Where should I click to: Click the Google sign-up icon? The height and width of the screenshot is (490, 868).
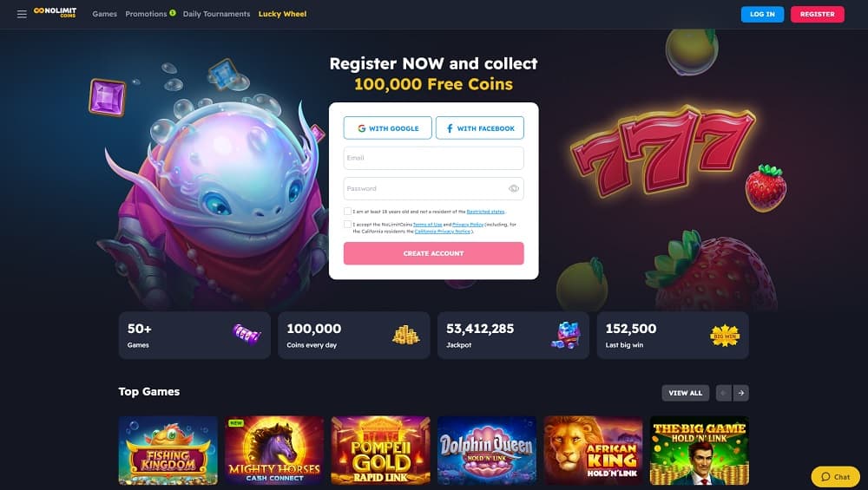[x=361, y=128]
